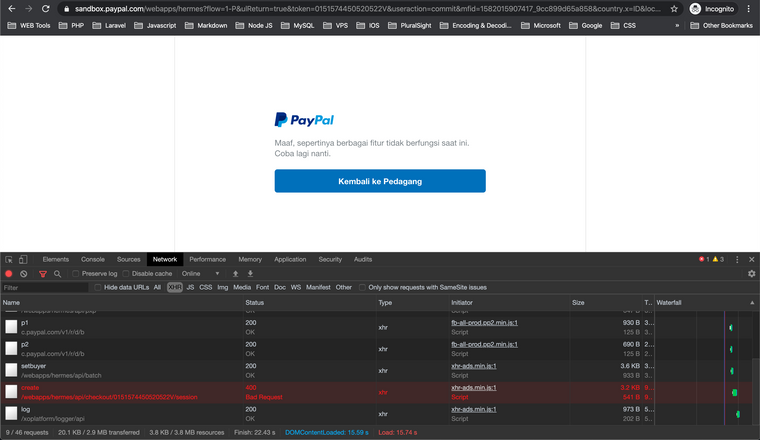
Task: Switch to the Application tab
Action: click(x=290, y=259)
